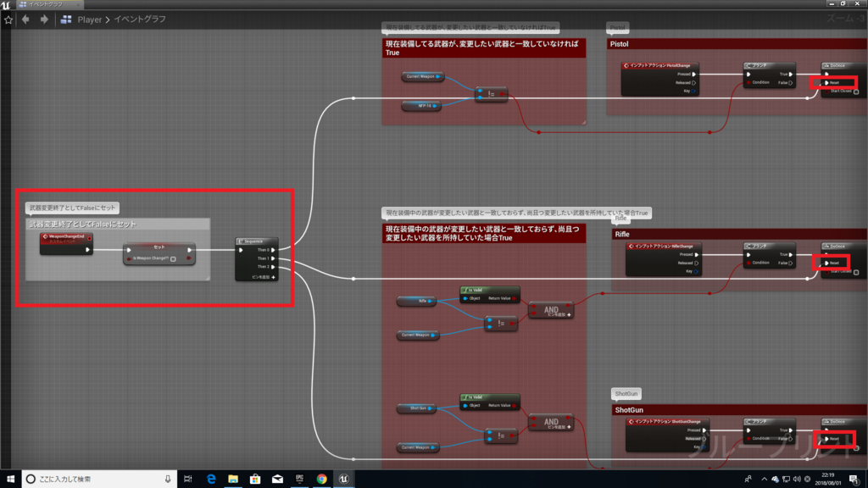Viewport: 868px width, 488px height.
Task: Select the Shot Gun variable node
Action: click(x=417, y=408)
